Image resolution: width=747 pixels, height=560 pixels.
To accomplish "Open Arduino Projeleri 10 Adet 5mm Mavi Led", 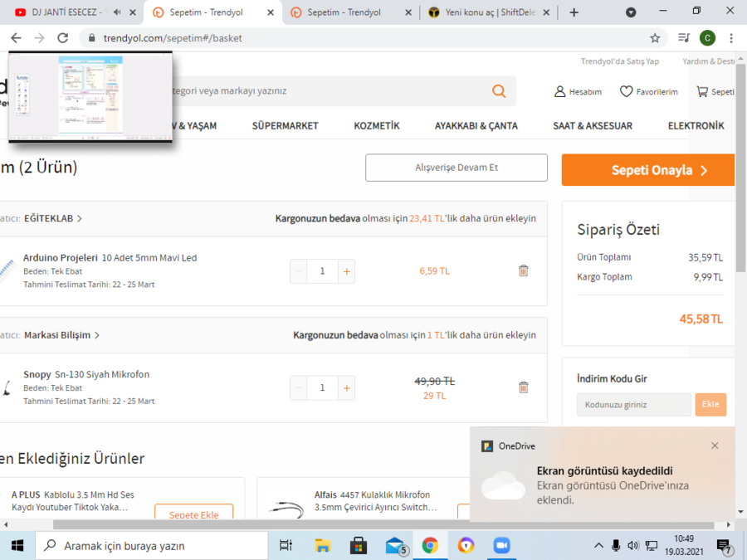I will click(x=110, y=258).
